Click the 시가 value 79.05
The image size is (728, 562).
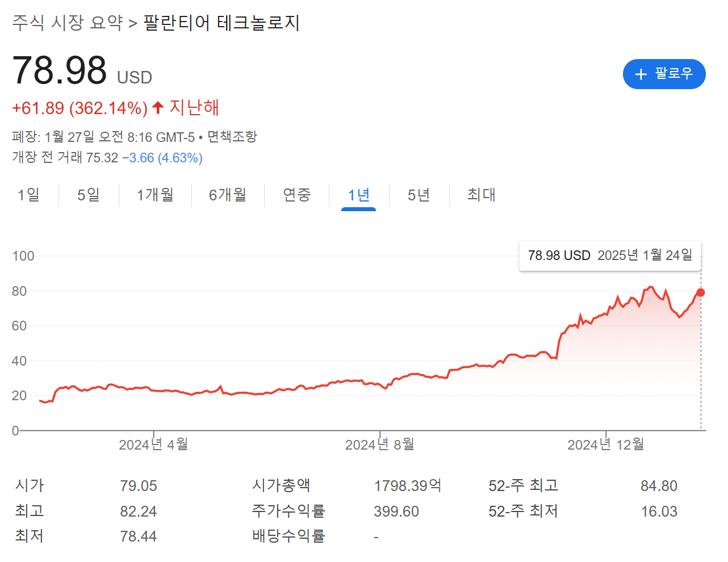click(139, 486)
